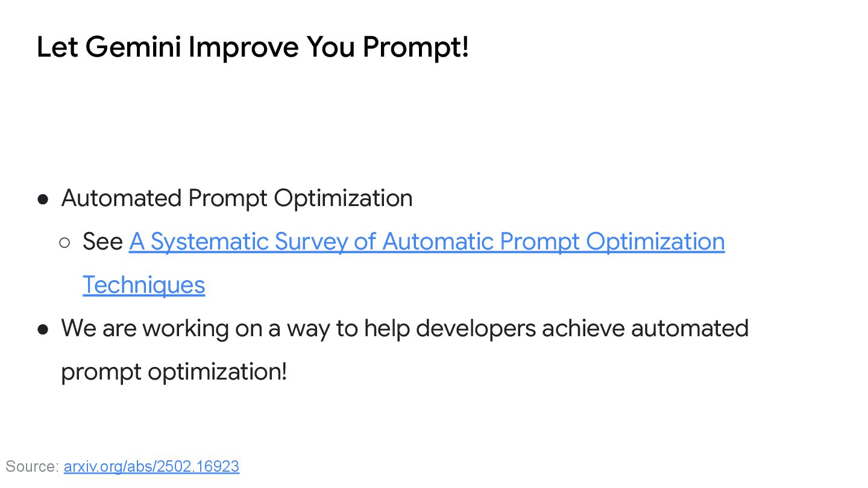Open the arxiv.org/abs/2502.16923 source link
868x488 pixels.
point(151,466)
